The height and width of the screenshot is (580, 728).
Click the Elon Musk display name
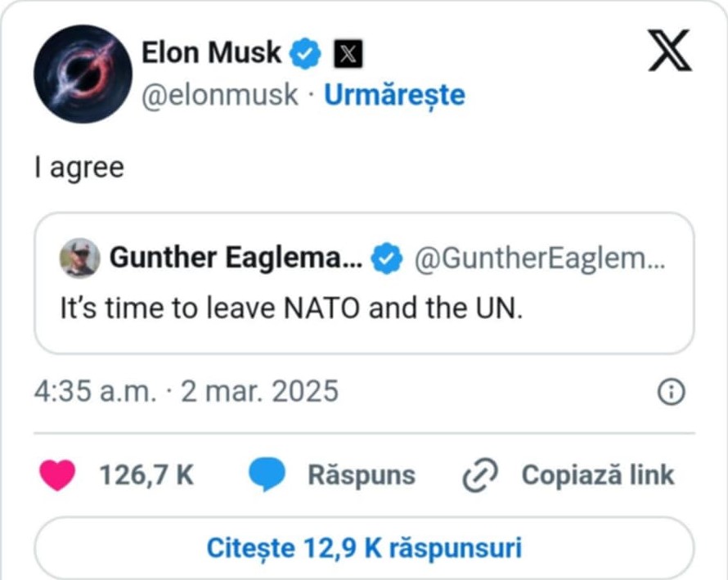coord(211,53)
